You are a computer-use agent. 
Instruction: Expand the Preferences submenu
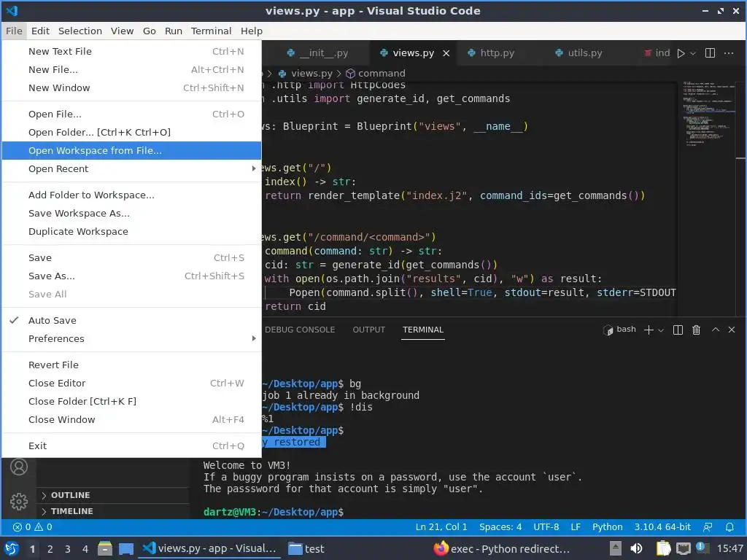click(x=131, y=338)
